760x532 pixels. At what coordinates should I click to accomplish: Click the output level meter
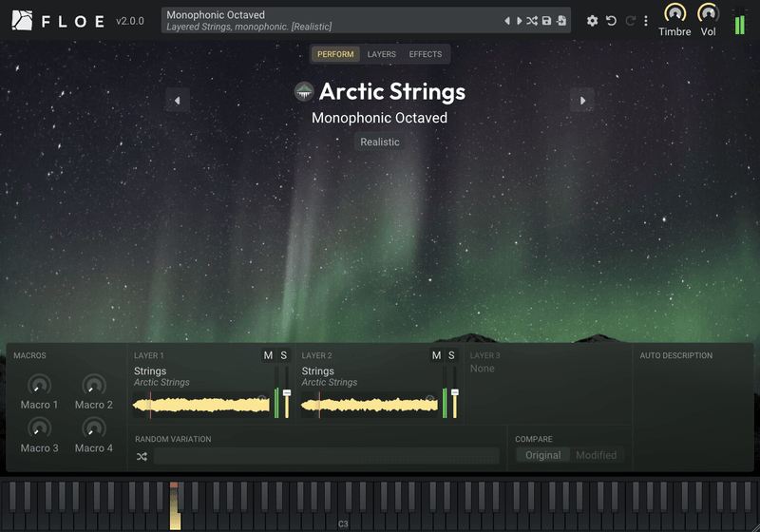tap(740, 21)
